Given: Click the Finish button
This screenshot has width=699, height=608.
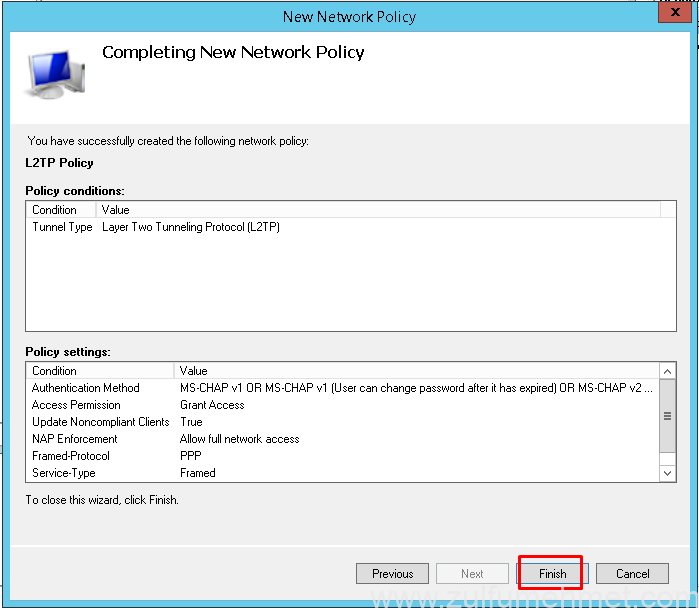Looking at the screenshot, I should (x=552, y=573).
